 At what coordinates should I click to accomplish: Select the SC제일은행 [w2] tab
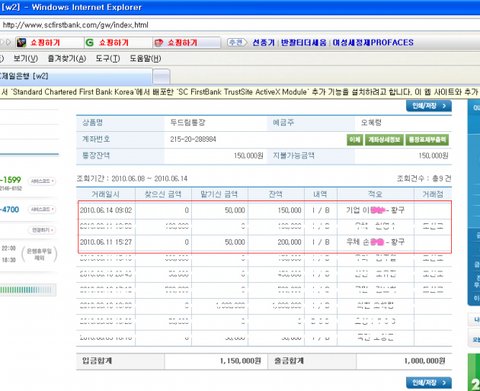[76, 76]
